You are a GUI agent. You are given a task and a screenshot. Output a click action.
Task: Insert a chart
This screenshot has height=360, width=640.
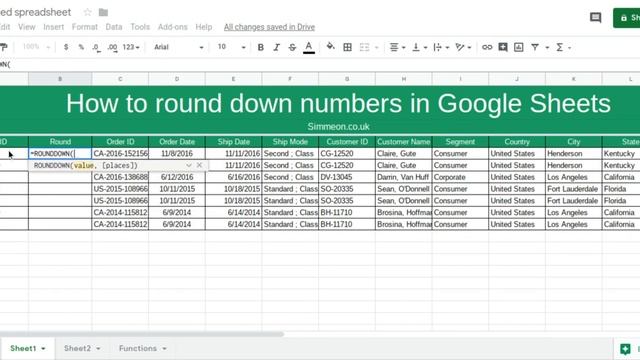[x=519, y=47]
